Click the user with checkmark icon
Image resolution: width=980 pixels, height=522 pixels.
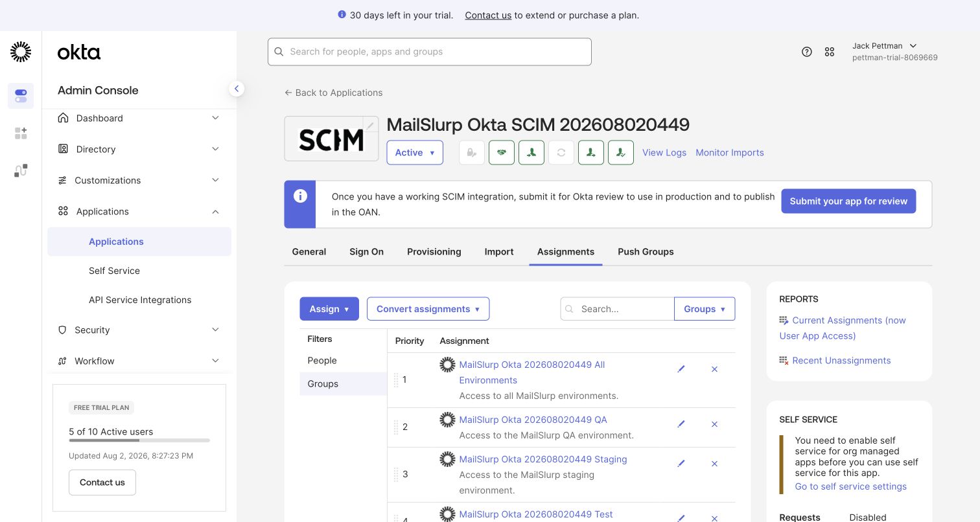(x=621, y=153)
